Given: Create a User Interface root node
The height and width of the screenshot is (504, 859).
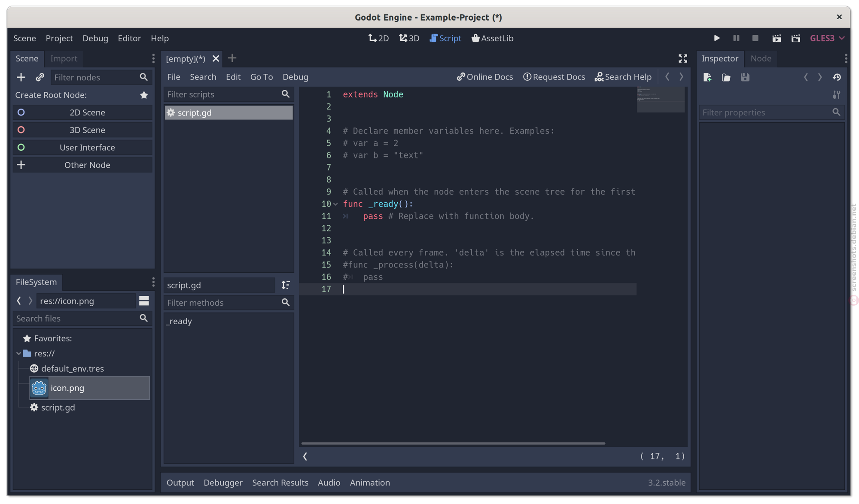Looking at the screenshot, I should [x=82, y=148].
